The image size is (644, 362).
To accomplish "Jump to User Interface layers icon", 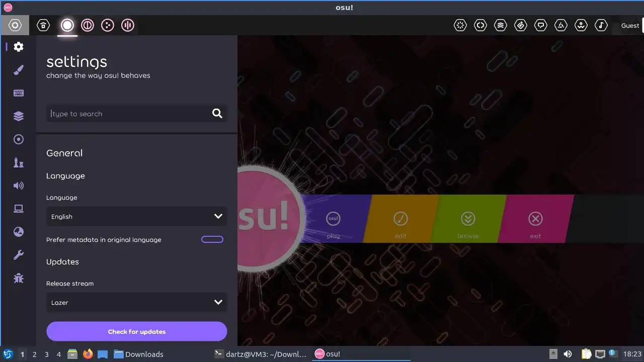I will 19,116.
